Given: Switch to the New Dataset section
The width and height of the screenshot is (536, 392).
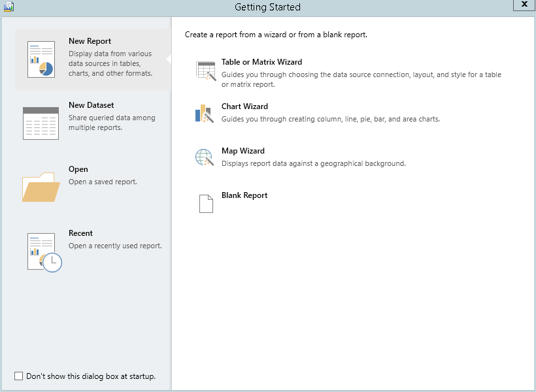Looking at the screenshot, I should click(91, 105).
